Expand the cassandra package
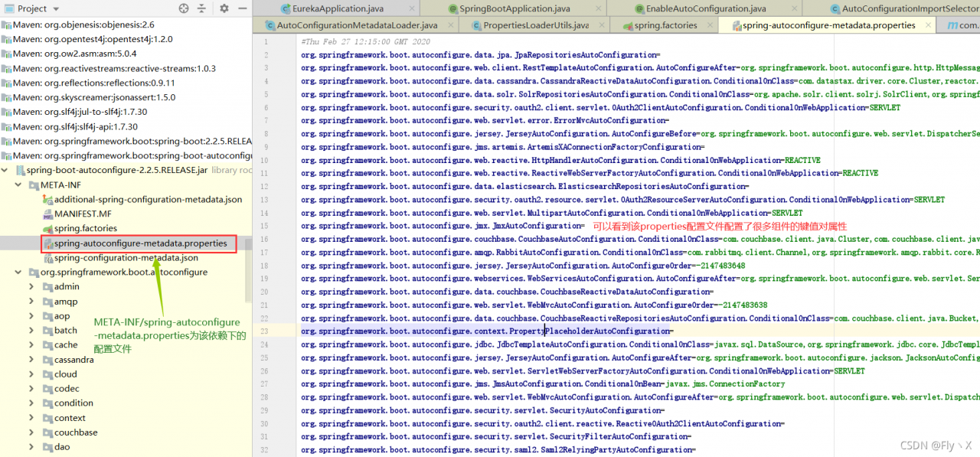Image resolution: width=980 pixels, height=457 pixels. pyautogui.click(x=31, y=360)
